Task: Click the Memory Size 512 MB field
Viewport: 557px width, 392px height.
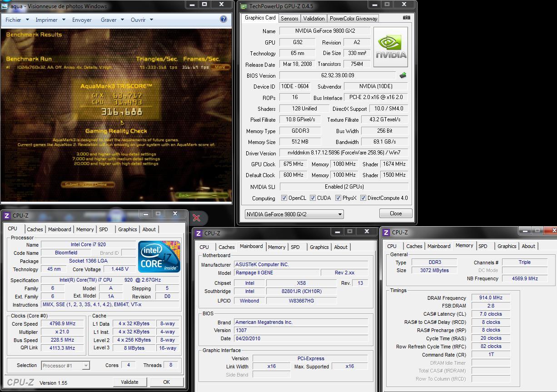Action: [x=300, y=142]
